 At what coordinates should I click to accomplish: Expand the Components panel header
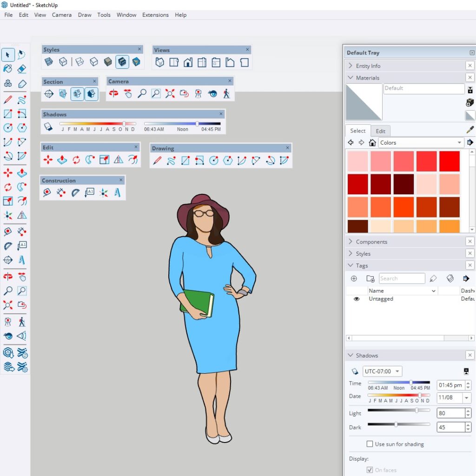click(351, 242)
